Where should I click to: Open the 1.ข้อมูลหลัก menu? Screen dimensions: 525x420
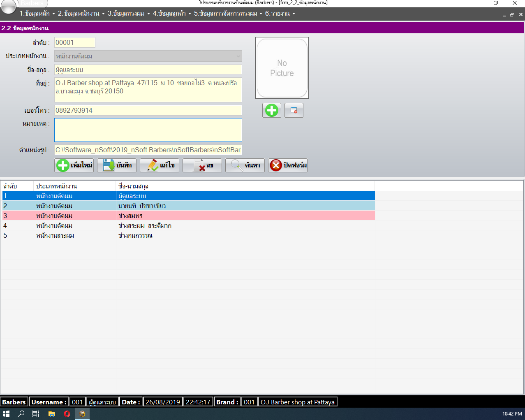point(37,14)
